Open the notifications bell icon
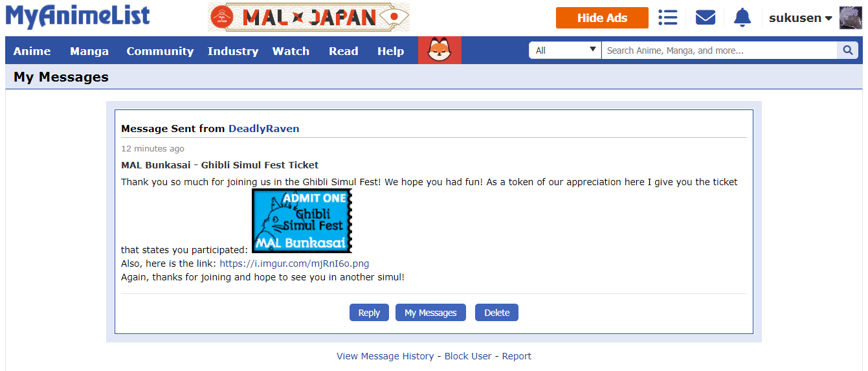This screenshot has width=868, height=371. tap(742, 17)
